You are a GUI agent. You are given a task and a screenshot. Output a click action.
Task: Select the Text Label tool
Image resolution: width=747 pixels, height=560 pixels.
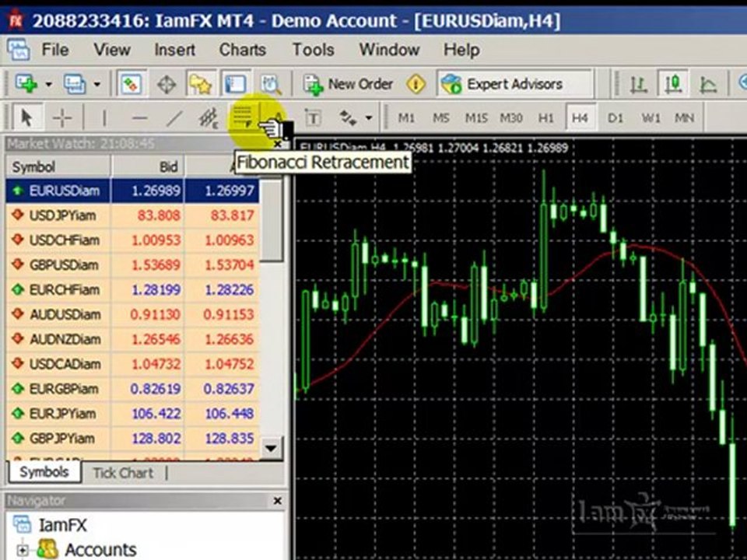click(313, 117)
